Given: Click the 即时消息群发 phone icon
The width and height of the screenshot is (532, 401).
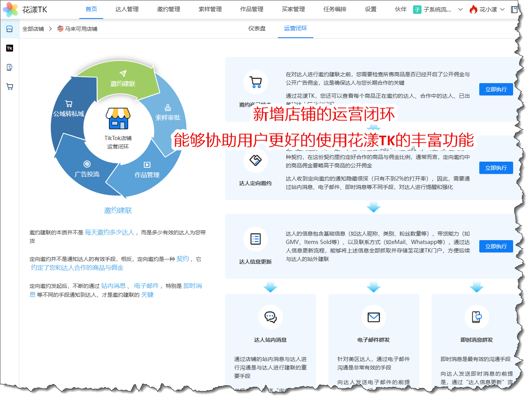Looking at the screenshot, I should 477,317.
